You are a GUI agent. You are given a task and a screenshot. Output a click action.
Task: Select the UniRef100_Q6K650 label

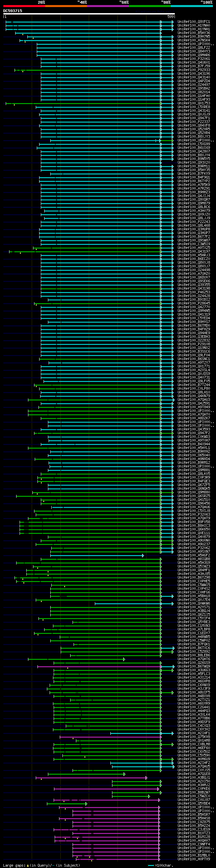(194, 530)
